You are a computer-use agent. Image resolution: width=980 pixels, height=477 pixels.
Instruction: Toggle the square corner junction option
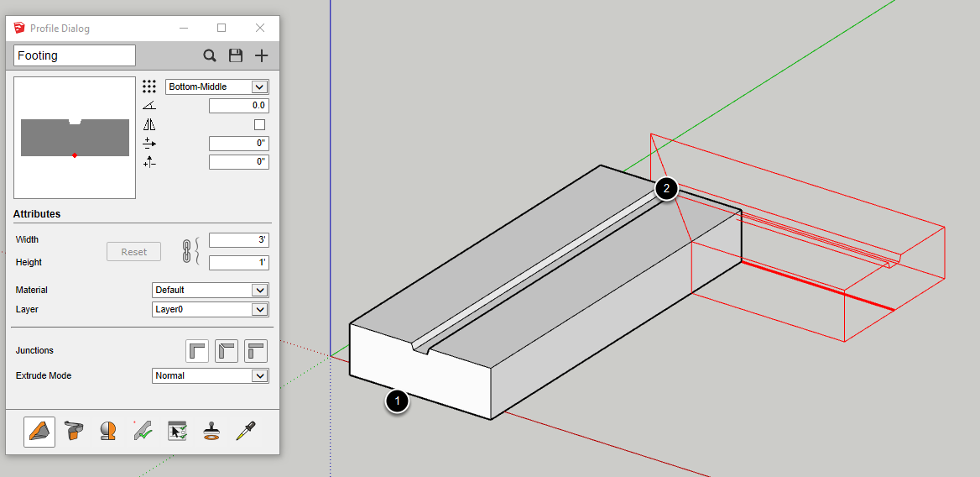coord(197,351)
